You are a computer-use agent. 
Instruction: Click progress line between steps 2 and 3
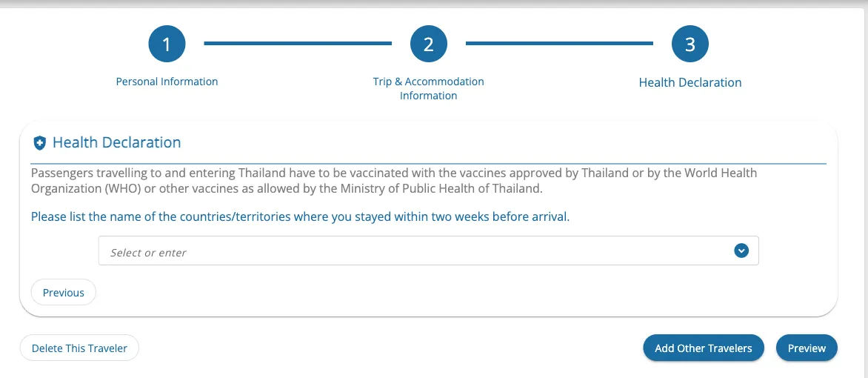559,43
